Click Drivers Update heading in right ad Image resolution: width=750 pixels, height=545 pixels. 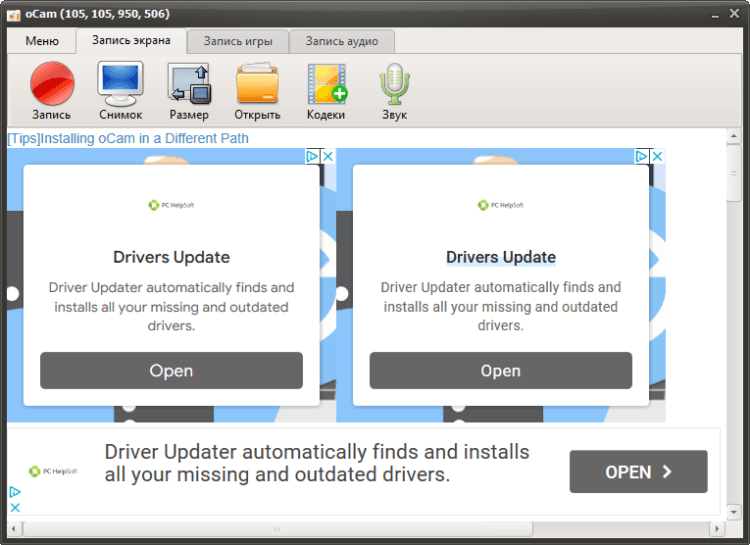pos(501,257)
